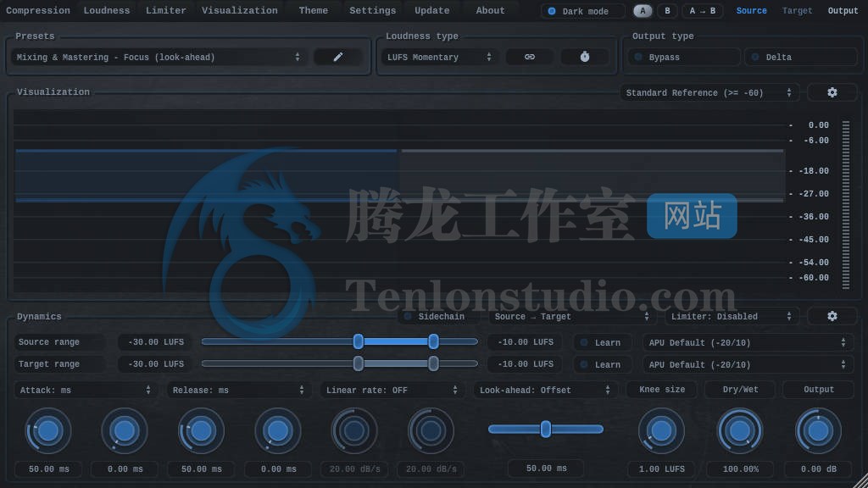Click Source range minimum -30.00 LUFS field
868x488 pixels.
pyautogui.click(x=156, y=342)
